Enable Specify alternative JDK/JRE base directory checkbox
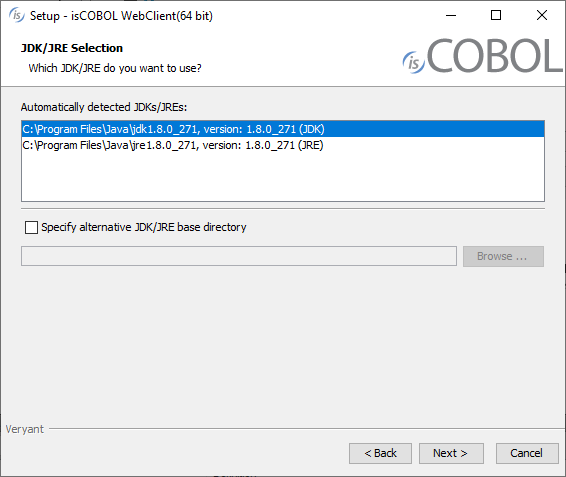This screenshot has width=566, height=477. point(31,227)
